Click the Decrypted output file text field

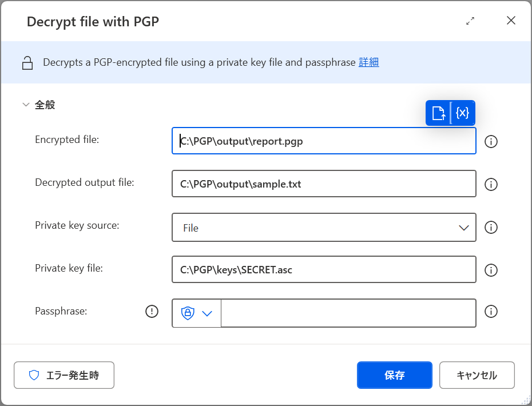324,184
